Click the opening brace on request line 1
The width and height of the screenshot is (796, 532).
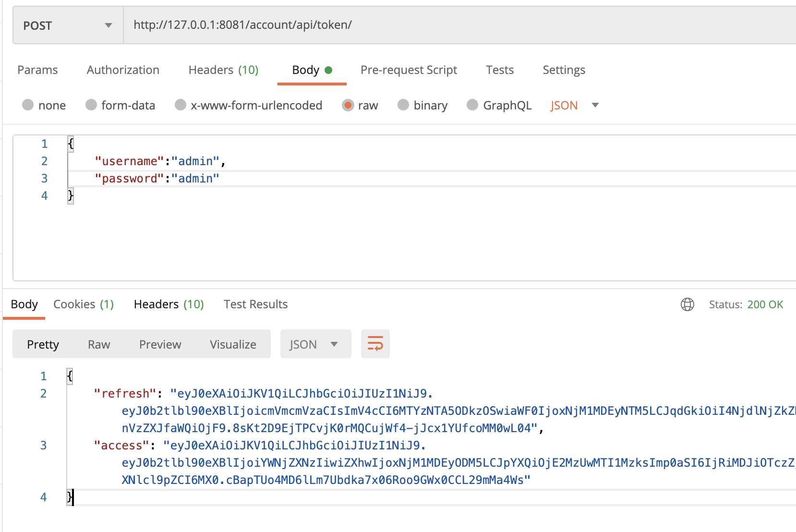pos(71,143)
